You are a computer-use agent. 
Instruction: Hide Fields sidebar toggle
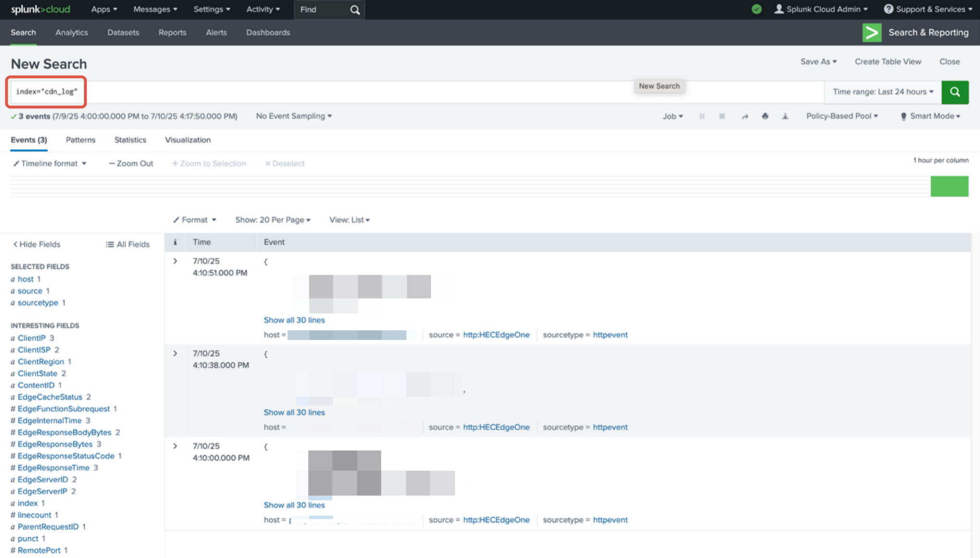click(36, 244)
